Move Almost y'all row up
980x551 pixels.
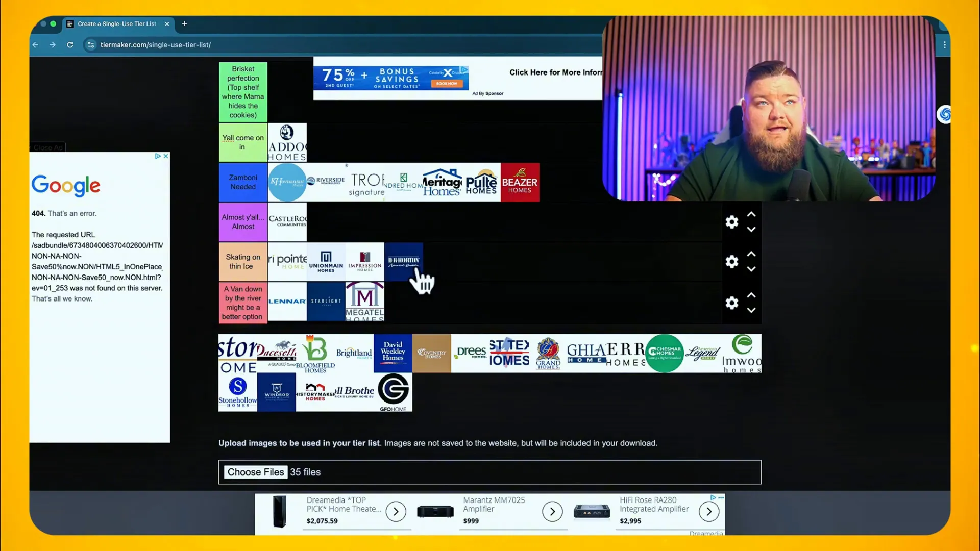751,214
